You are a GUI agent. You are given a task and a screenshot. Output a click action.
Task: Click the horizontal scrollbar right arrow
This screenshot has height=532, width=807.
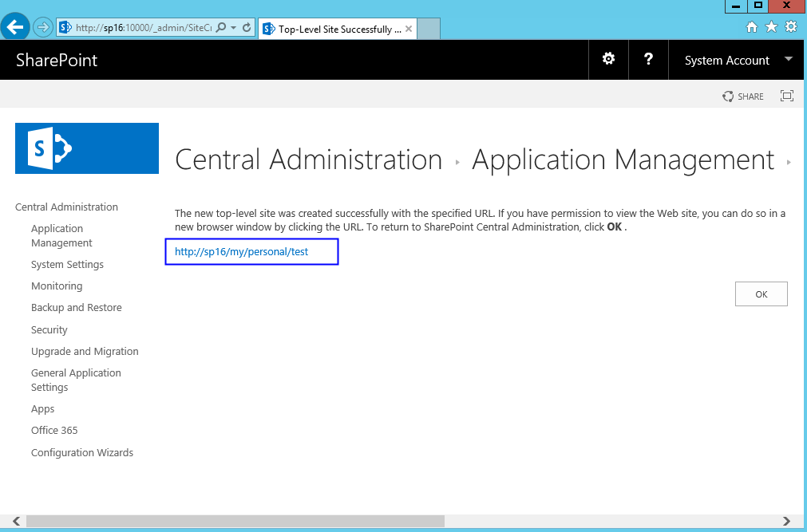786,521
